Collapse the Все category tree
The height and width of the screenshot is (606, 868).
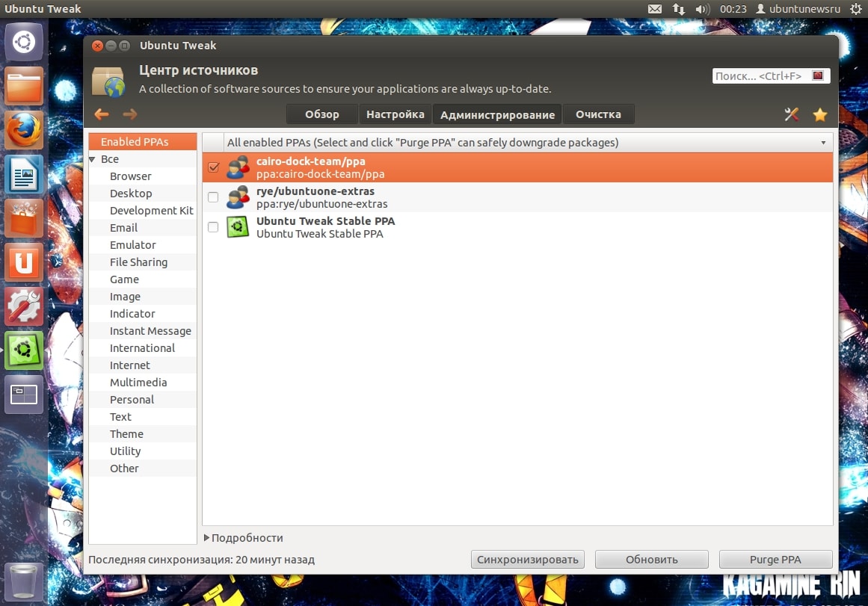93,159
